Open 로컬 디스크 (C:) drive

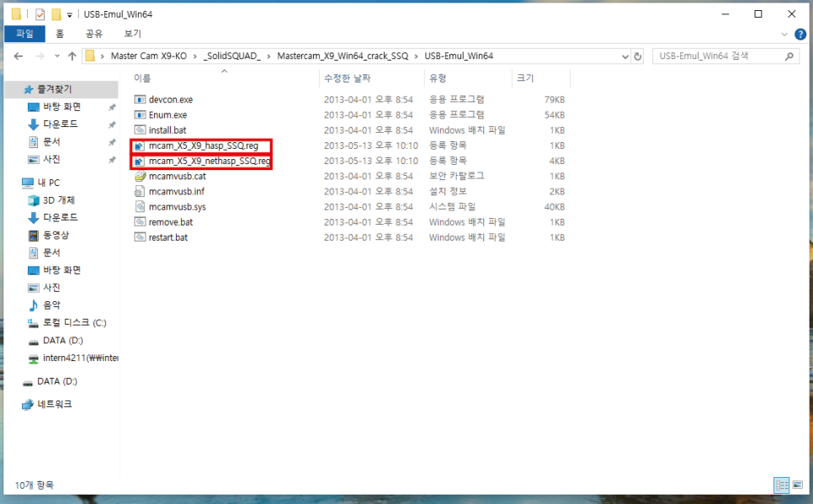(74, 323)
